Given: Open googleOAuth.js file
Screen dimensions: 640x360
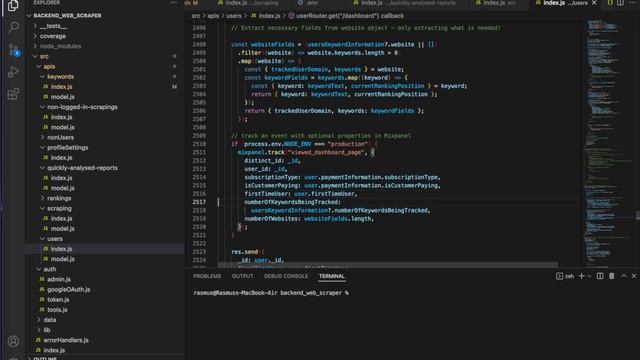Looking at the screenshot, I should [x=69, y=290].
